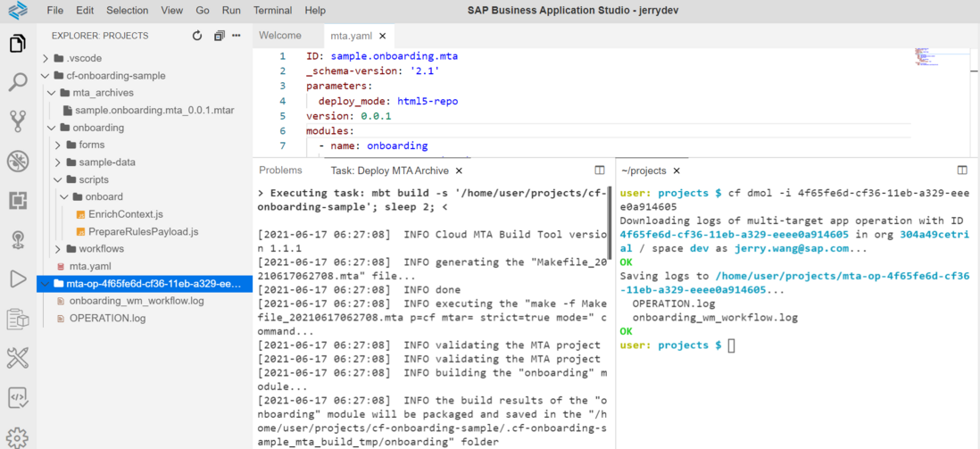Open the Go menu
The height and width of the screenshot is (449, 980).
(x=203, y=10)
